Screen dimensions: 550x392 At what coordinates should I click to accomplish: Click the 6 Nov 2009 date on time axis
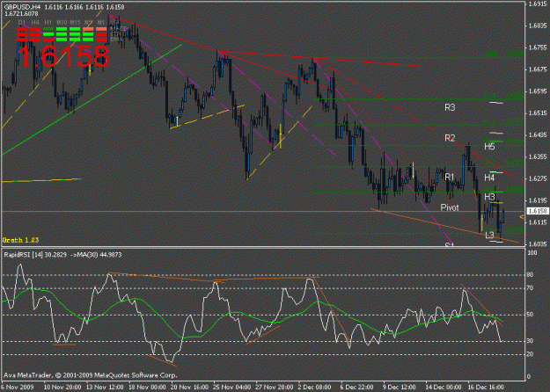18,387
